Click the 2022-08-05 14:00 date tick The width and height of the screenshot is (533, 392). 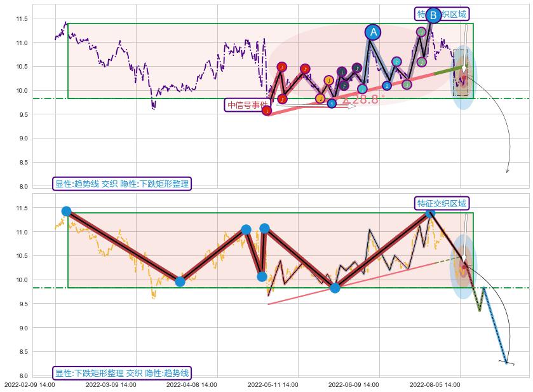pyautogui.click(x=435, y=384)
